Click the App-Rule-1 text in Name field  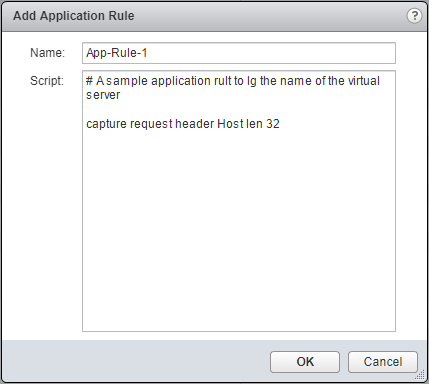117,53
